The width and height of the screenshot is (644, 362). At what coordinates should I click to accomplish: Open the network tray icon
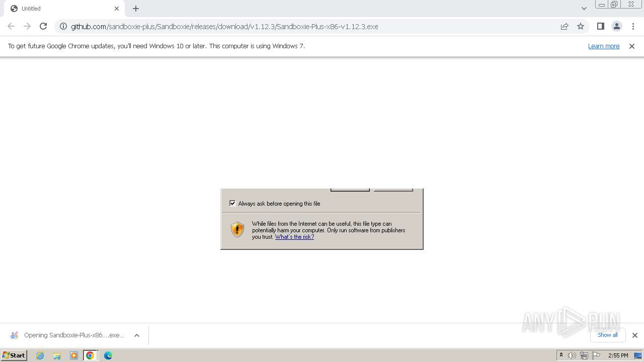(584, 355)
